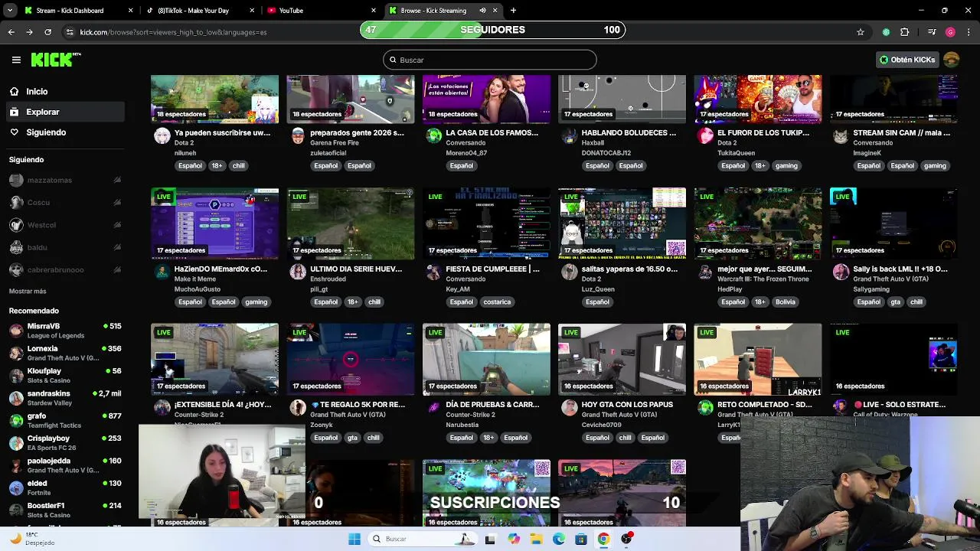Click the MuchoAuGusto channel avatar
The height and width of the screenshot is (551, 980).
[x=162, y=272]
